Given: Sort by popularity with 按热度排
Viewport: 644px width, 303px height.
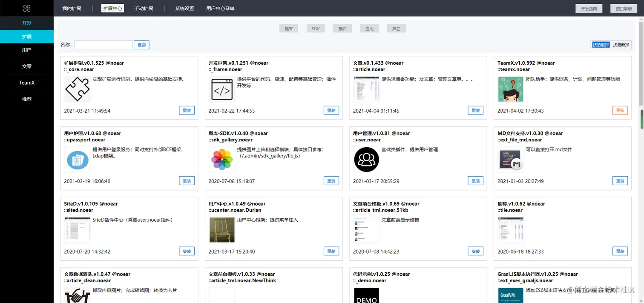Looking at the screenshot, I should [x=601, y=45].
